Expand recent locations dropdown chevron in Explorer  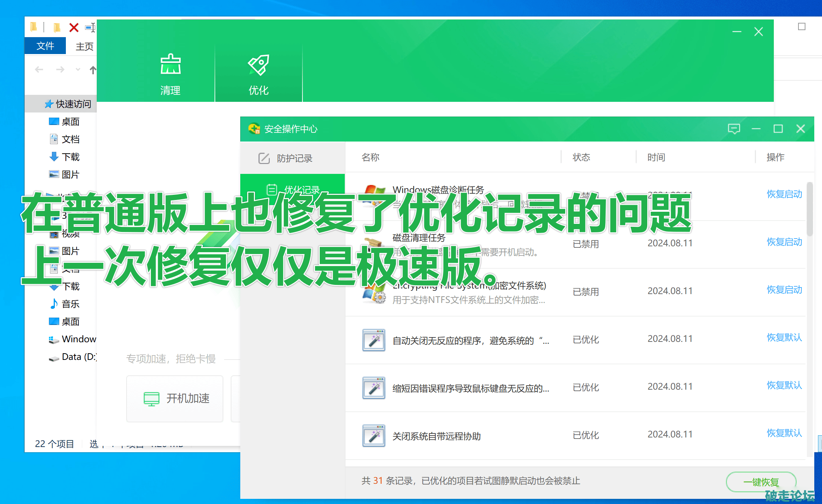click(x=78, y=69)
